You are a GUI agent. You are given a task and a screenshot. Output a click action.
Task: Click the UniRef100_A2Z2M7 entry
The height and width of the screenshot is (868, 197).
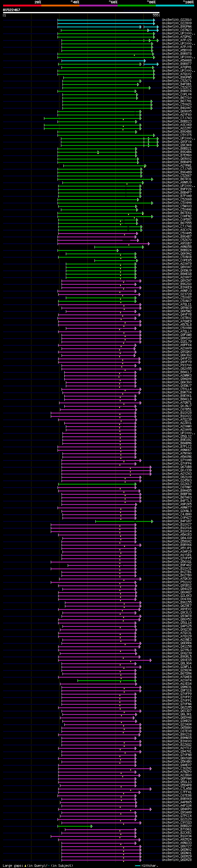click(177, 128)
